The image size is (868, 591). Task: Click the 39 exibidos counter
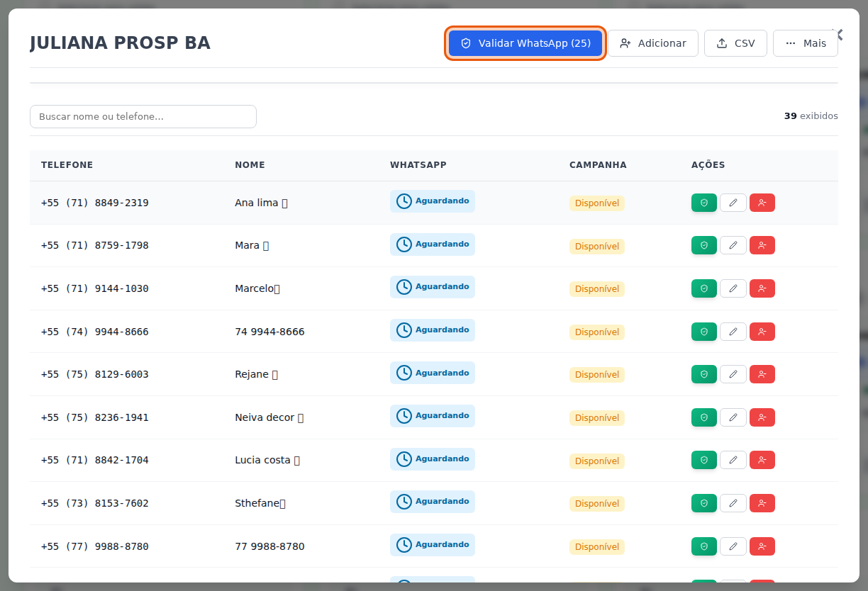tap(811, 116)
